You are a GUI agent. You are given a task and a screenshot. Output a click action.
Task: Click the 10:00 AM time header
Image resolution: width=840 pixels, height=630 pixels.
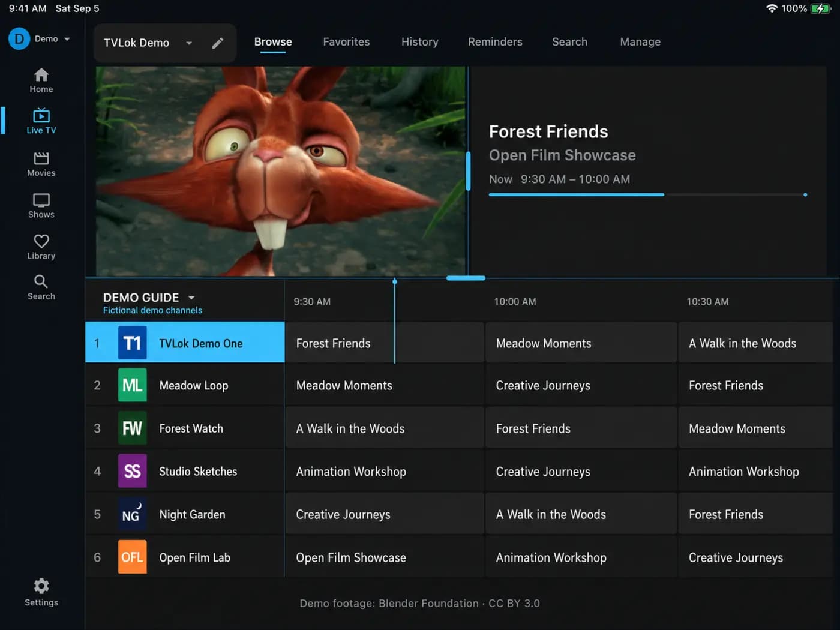[x=515, y=301]
